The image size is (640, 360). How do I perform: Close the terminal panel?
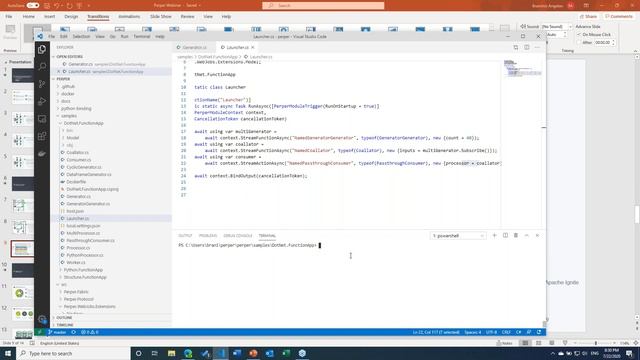coord(537,236)
